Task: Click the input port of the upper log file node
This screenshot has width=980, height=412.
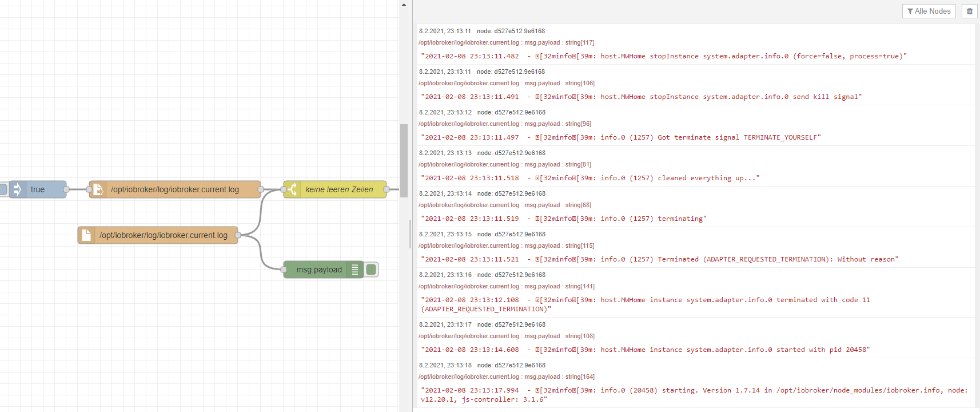Action: click(x=89, y=189)
